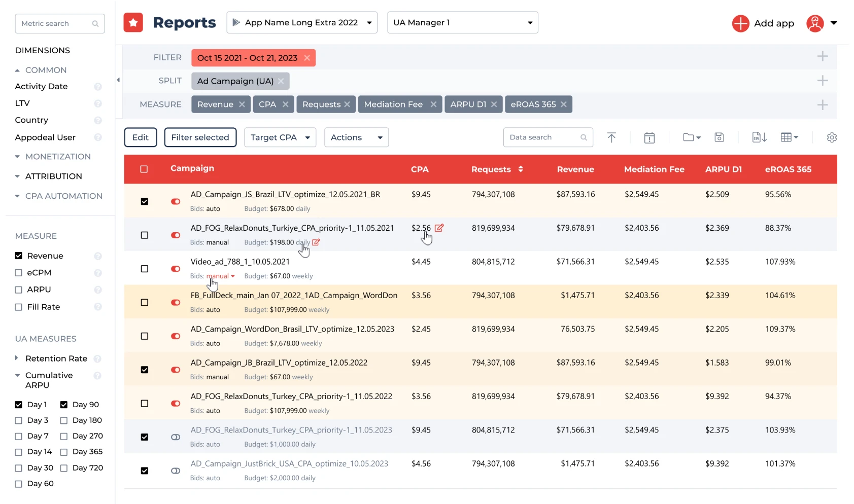
Task: Collapse the left sidebar with the arrow handle
Action: click(x=118, y=80)
